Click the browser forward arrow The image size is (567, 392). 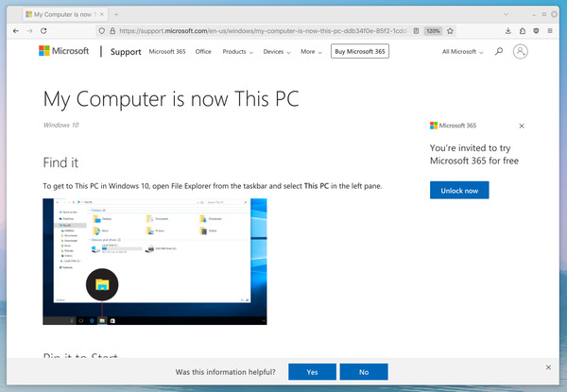(29, 31)
